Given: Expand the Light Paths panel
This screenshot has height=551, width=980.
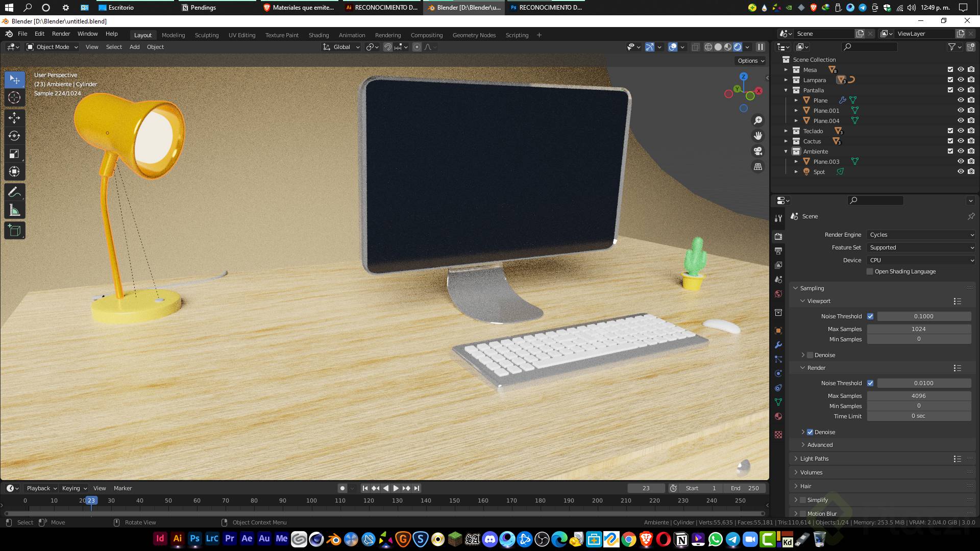Looking at the screenshot, I should pos(814,459).
